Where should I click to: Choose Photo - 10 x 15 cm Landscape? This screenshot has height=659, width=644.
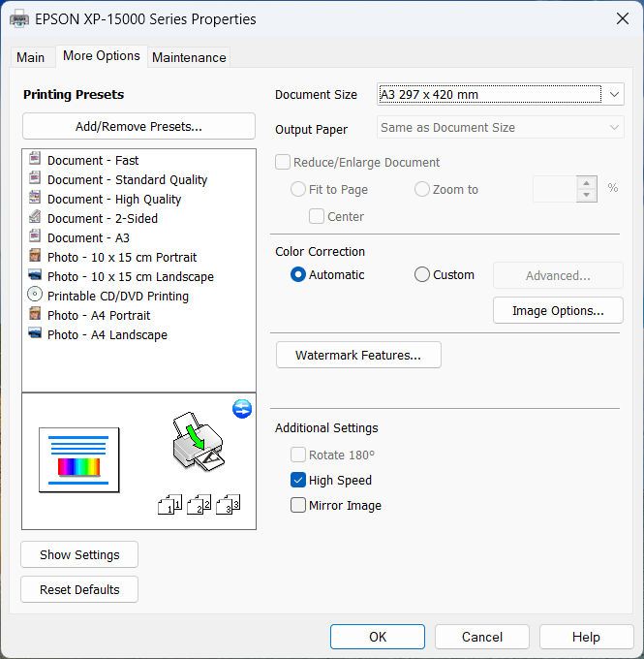[x=130, y=276]
